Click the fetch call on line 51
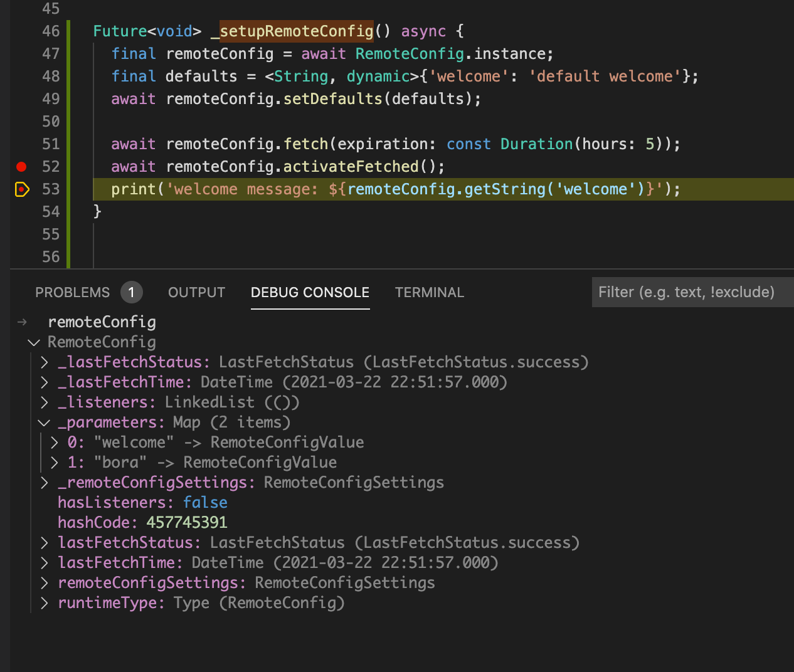The image size is (794, 672). 305,144
